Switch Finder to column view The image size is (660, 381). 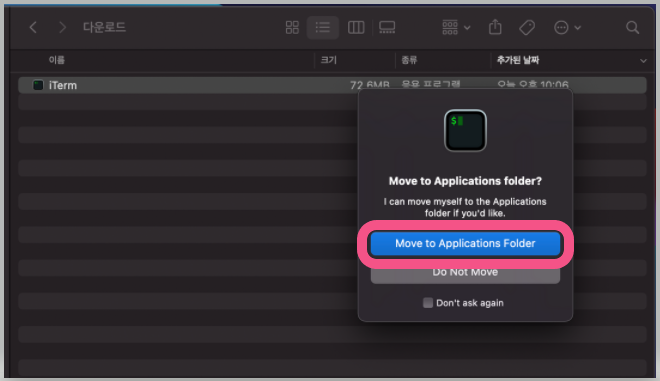pos(356,28)
